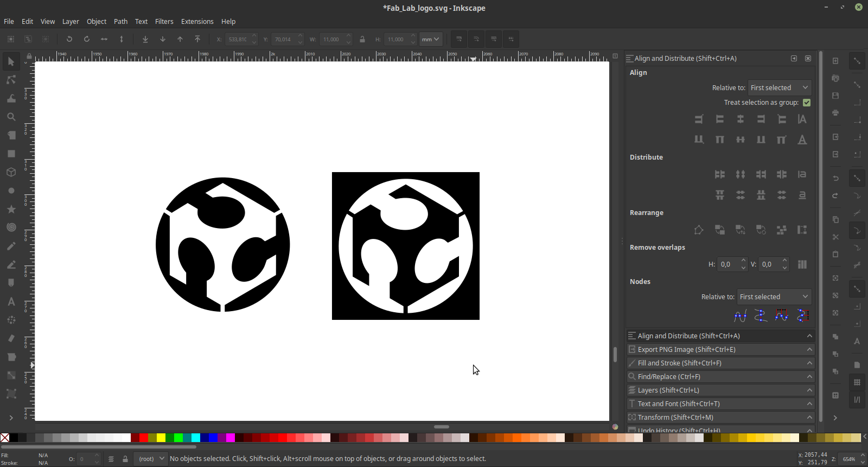
Task: Expand Fill and Stroke panel
Action: pos(720,363)
